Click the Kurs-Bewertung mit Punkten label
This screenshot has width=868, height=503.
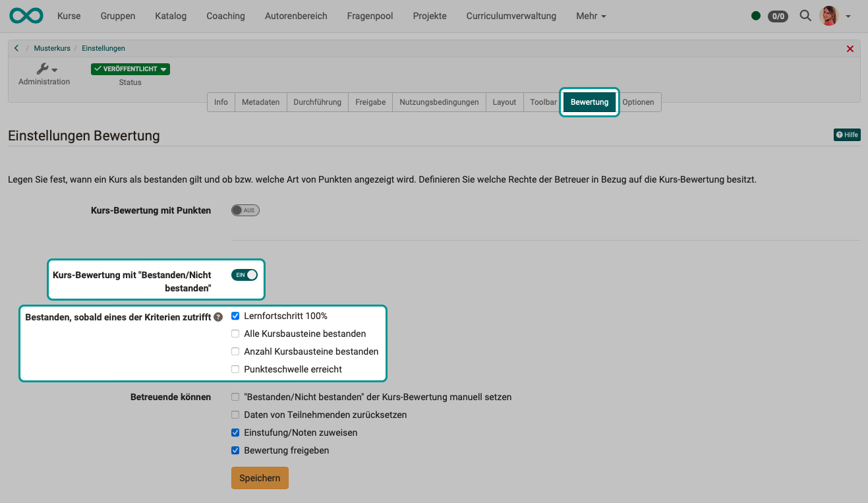point(151,210)
